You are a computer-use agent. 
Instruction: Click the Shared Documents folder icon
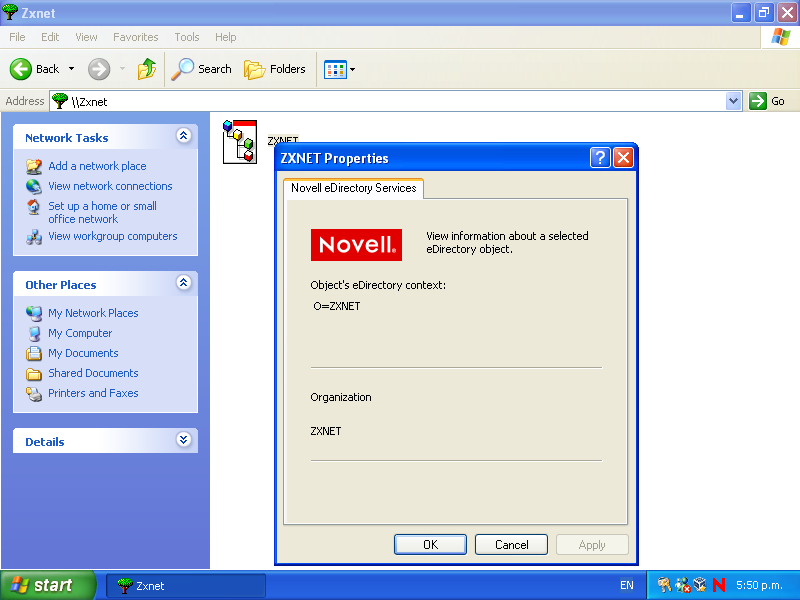[x=34, y=373]
